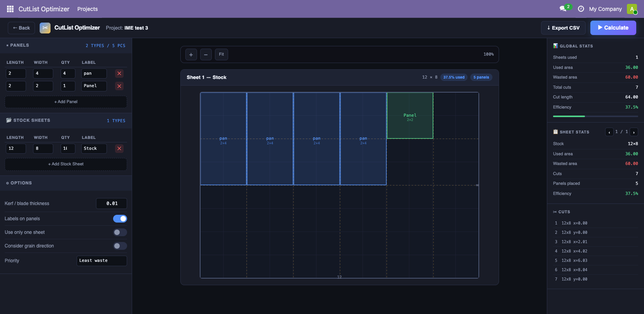
Task: Open the Projects menu
Action: (87, 9)
